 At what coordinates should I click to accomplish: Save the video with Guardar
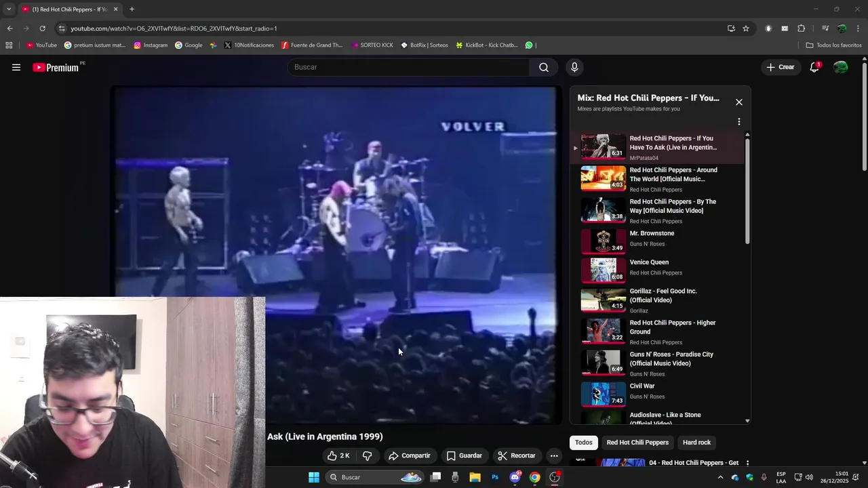(x=465, y=455)
